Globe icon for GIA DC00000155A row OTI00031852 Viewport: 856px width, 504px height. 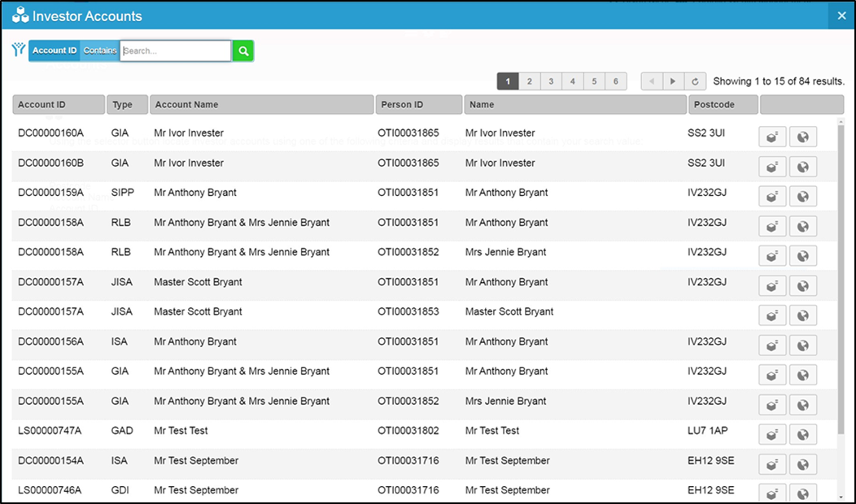[x=802, y=405]
